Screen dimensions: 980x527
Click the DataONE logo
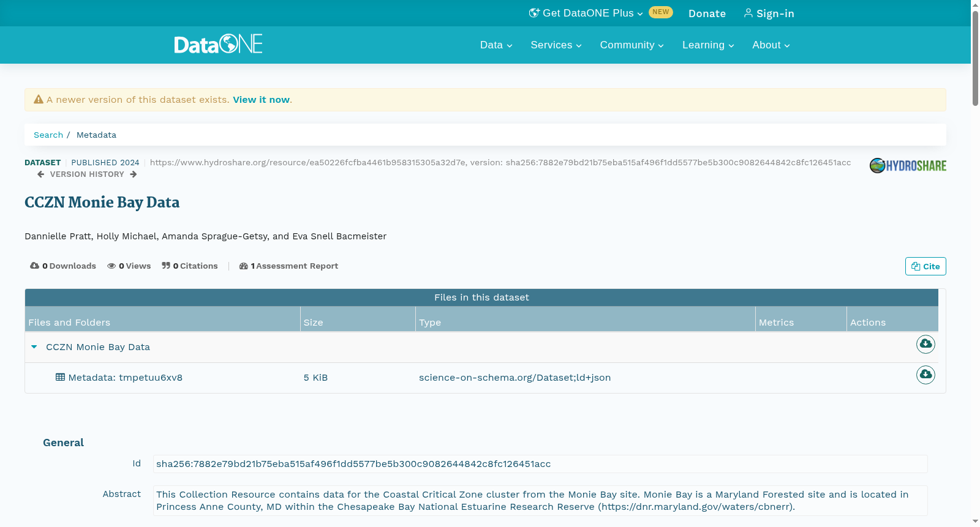pyautogui.click(x=218, y=44)
